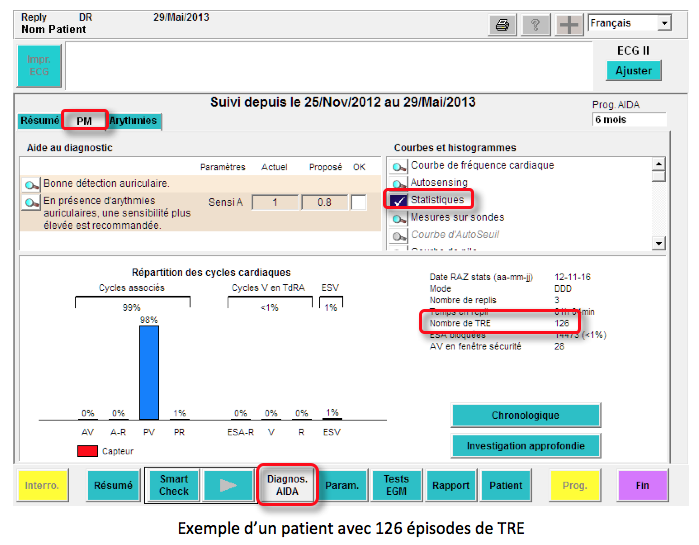Click the Autosensing list icon
This screenshot has height=545, width=699.
click(399, 183)
